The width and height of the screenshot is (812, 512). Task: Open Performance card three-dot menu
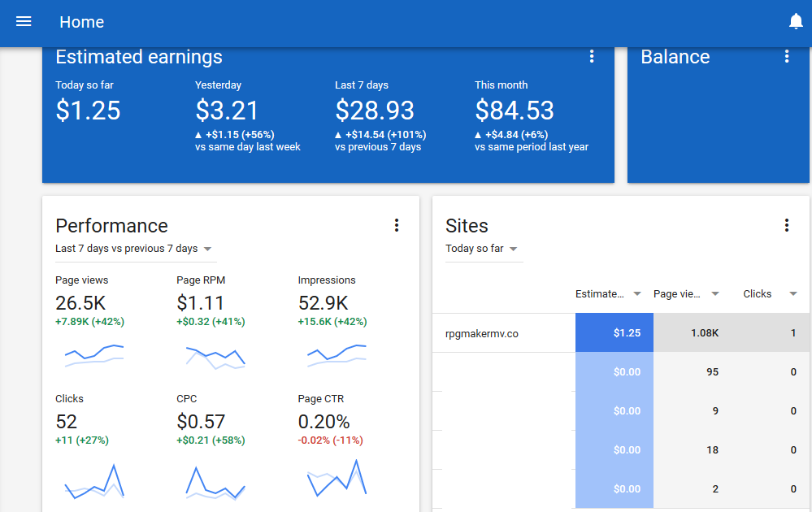tap(396, 225)
